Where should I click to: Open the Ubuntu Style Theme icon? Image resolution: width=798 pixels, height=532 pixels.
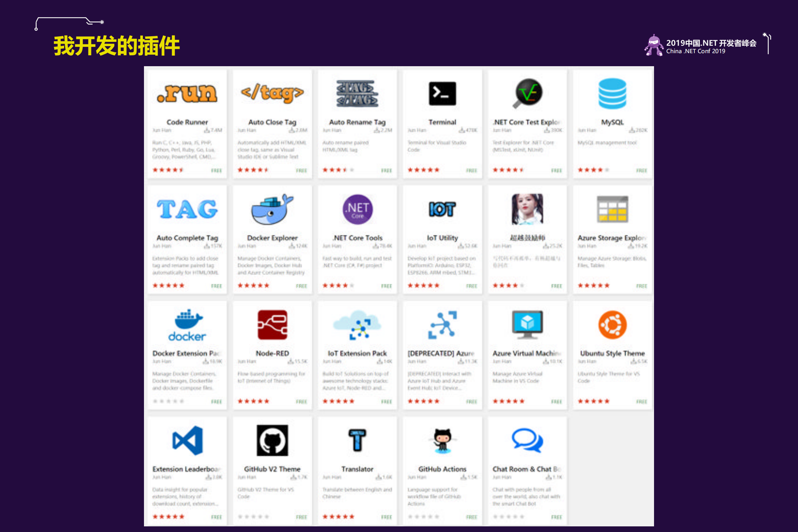(612, 325)
